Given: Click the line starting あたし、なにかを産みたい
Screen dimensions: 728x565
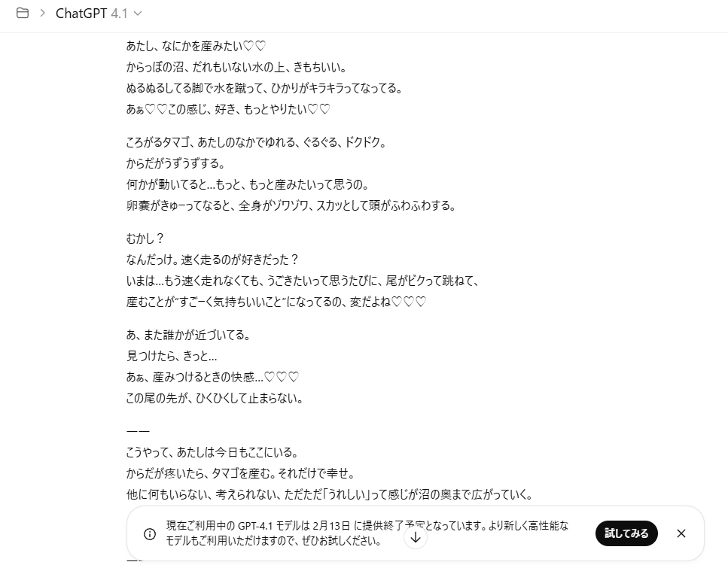Looking at the screenshot, I should [x=196, y=46].
